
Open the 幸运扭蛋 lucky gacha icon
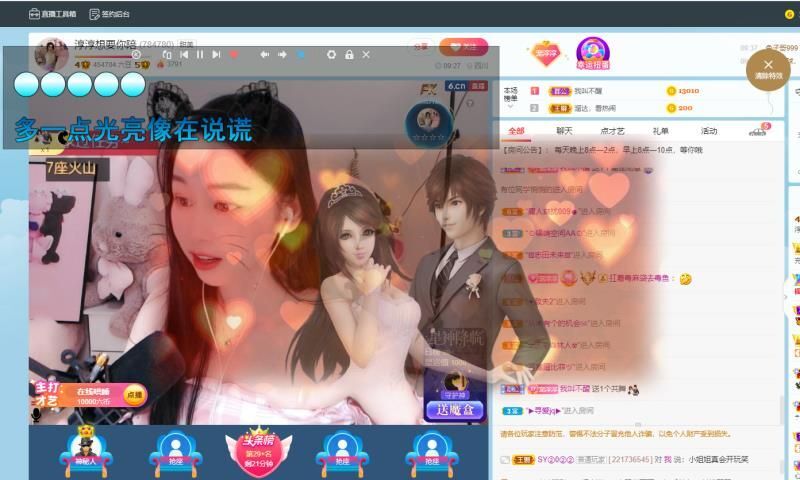pyautogui.click(x=592, y=53)
